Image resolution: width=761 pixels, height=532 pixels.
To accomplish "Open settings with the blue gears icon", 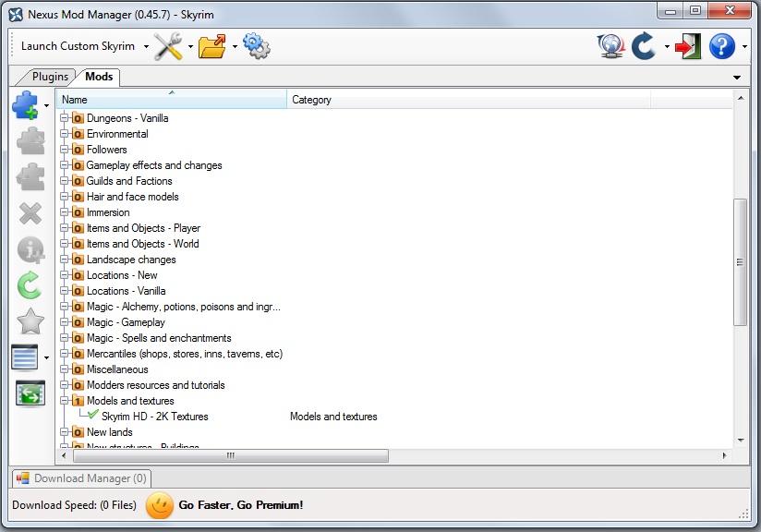I will coord(256,46).
